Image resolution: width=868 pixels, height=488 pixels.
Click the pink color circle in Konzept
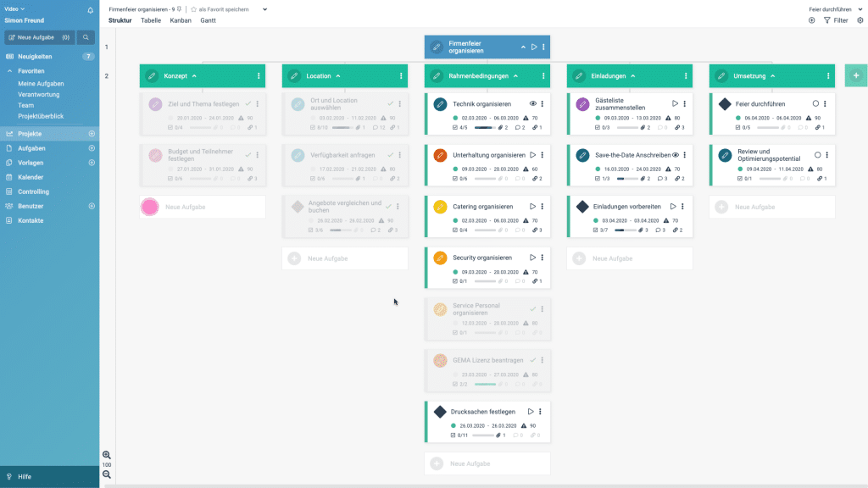150,207
